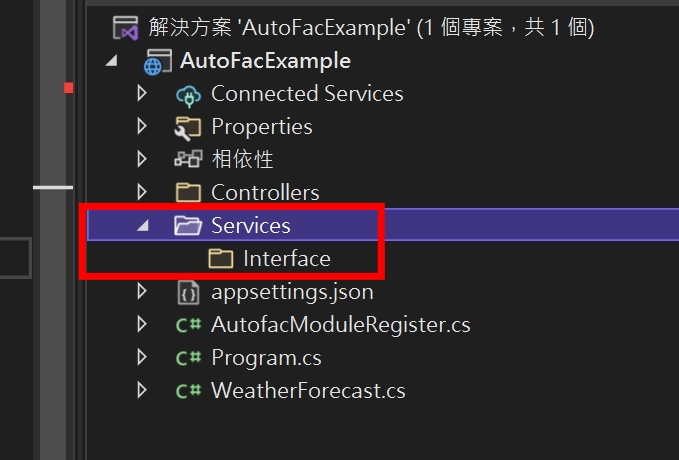Click the Connected Services cloud icon
679x460 pixels.
(x=188, y=94)
